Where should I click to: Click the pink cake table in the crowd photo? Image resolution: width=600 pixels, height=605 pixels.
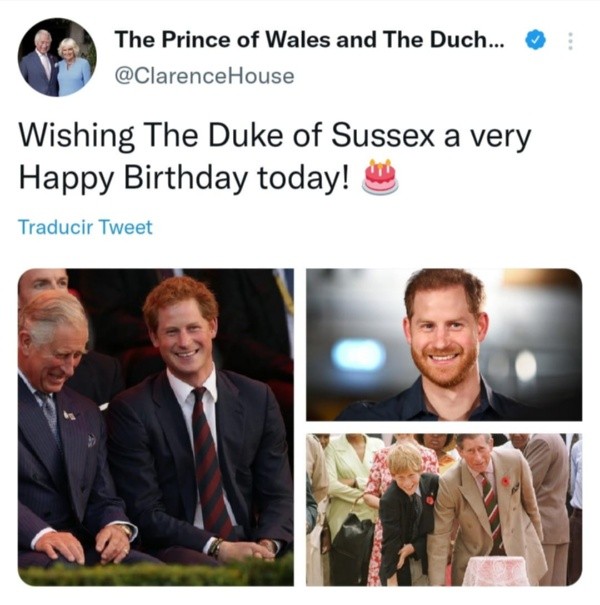tap(496, 569)
